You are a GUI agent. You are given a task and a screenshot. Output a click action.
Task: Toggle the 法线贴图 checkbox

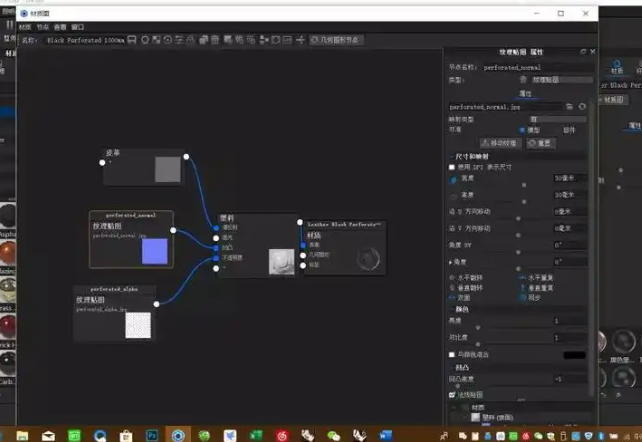point(452,394)
